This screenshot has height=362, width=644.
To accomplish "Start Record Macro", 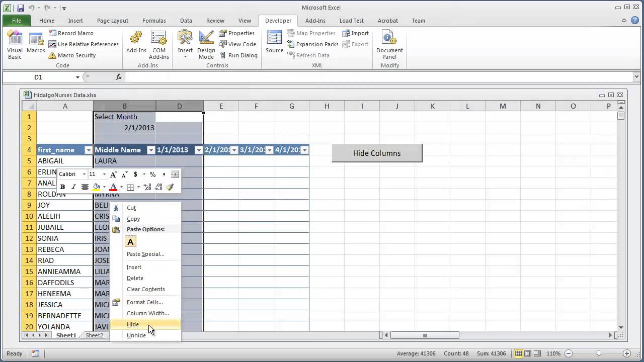I will [x=71, y=33].
